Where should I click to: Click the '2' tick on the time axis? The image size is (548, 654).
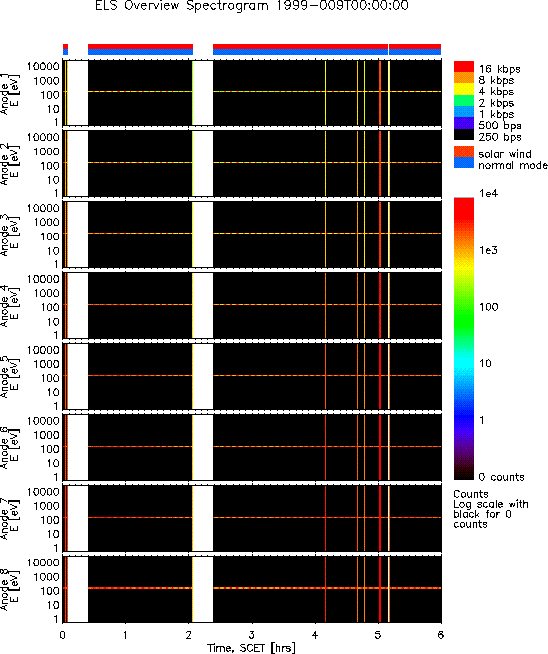point(189,635)
